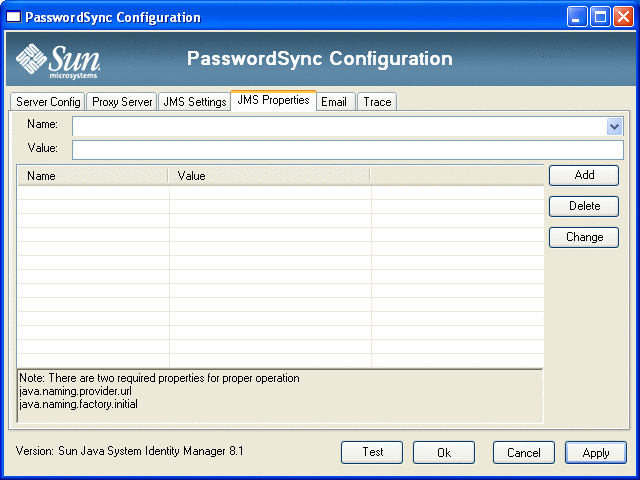Click the Apply button

click(596, 452)
